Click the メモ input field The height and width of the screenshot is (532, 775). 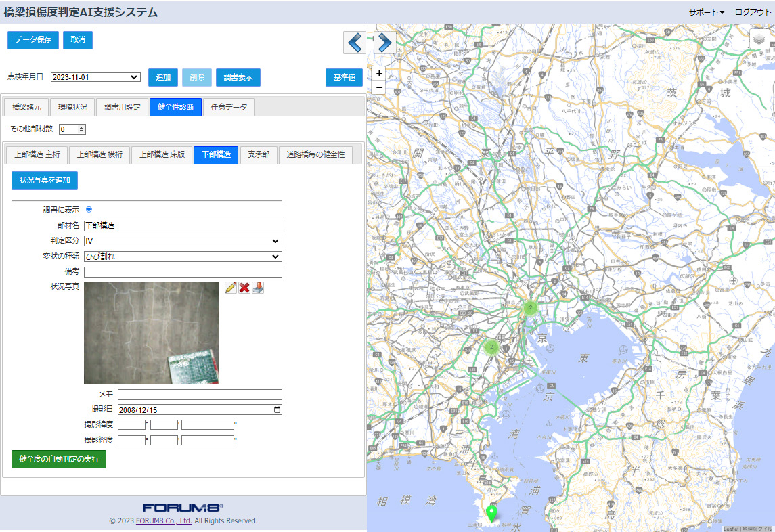200,395
